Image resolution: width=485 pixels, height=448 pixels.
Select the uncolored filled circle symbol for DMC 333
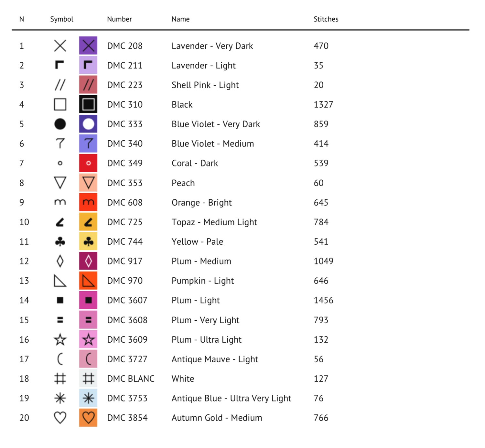click(60, 124)
